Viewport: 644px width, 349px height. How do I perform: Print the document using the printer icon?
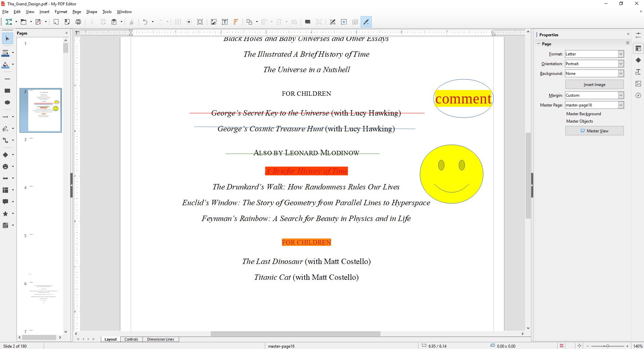tap(78, 22)
